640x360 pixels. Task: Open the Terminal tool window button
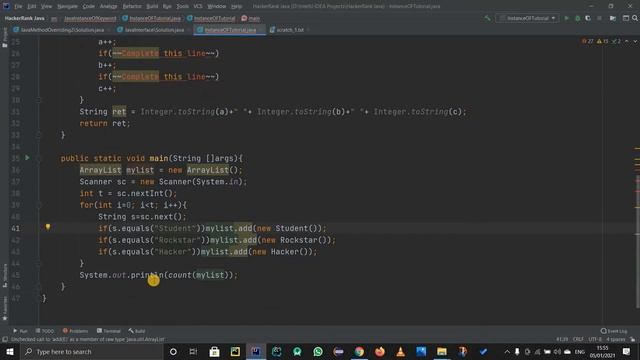[109, 331]
